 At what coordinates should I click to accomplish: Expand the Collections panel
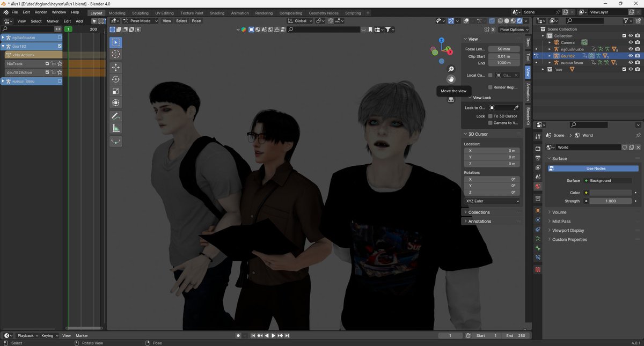pos(479,212)
